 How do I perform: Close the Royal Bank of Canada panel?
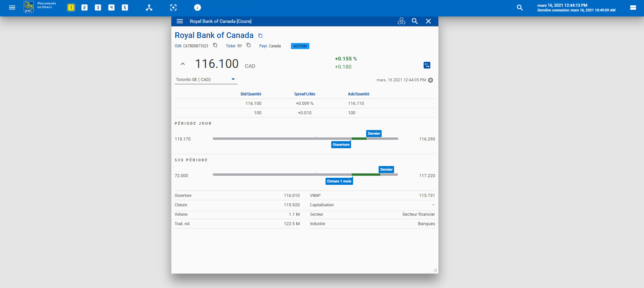428,21
